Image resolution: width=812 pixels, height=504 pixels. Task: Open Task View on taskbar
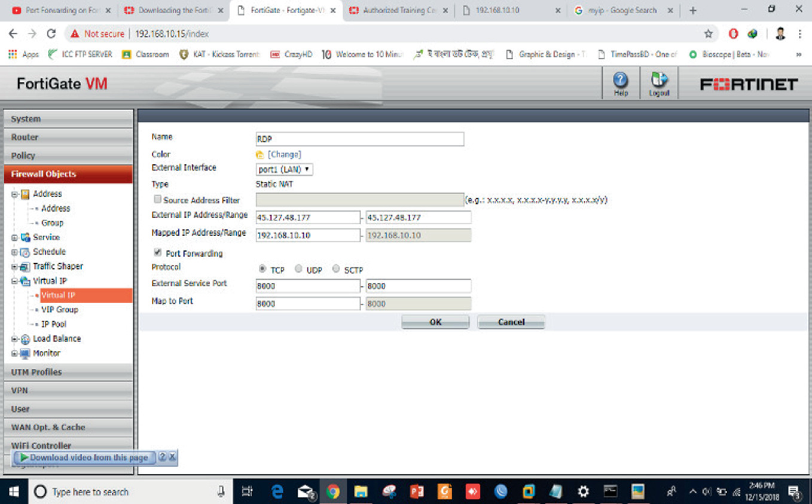coord(247,491)
